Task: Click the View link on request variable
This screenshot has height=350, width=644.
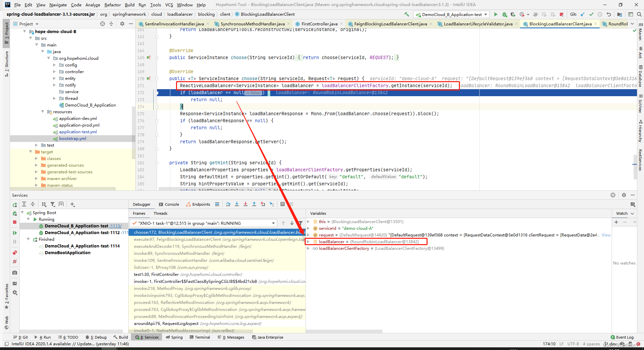Action: point(606,235)
